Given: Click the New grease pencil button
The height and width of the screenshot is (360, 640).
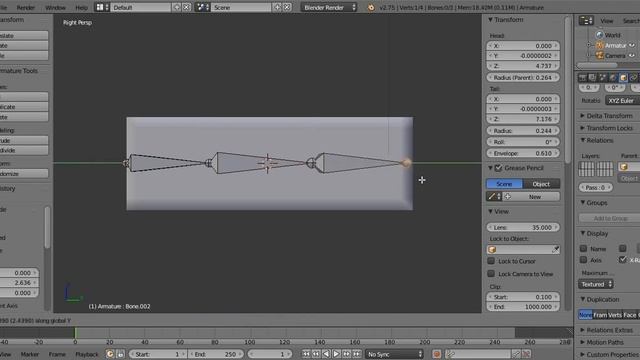Looking at the screenshot, I should (531, 197).
